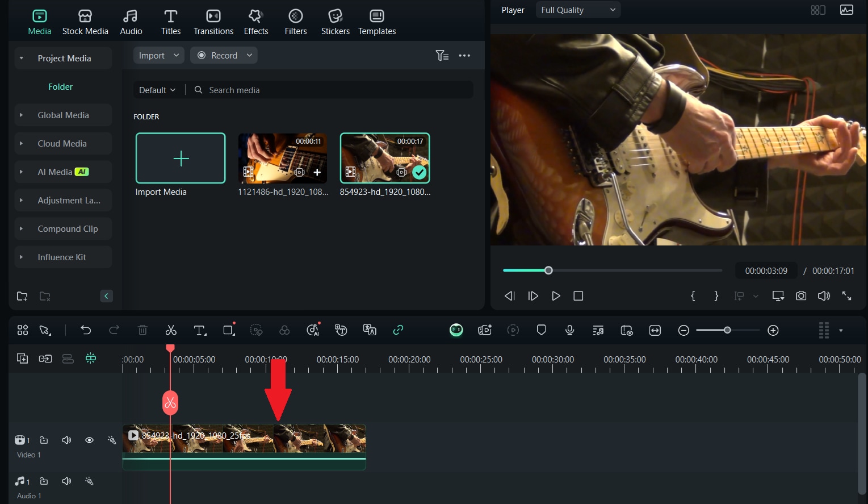This screenshot has height=504, width=868.
Task: Expand the Global Media section
Action: [x=21, y=115]
